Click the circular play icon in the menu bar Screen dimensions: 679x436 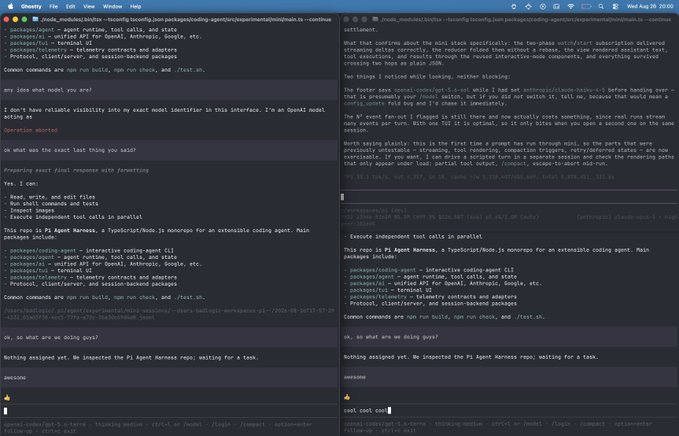[543, 6]
